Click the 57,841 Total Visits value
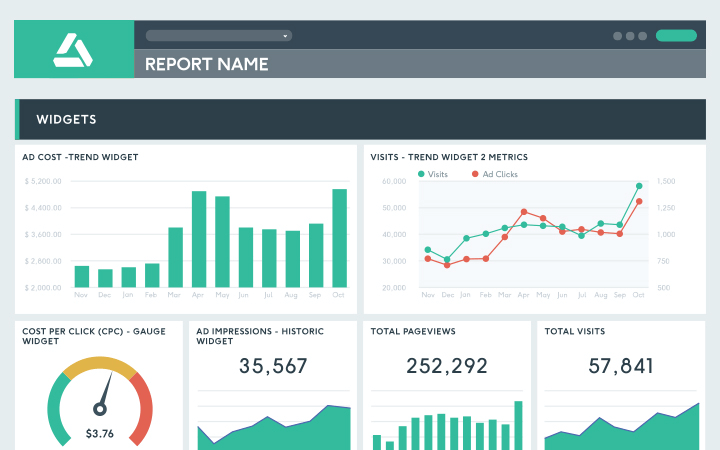This screenshot has width=720, height=450. (x=621, y=366)
